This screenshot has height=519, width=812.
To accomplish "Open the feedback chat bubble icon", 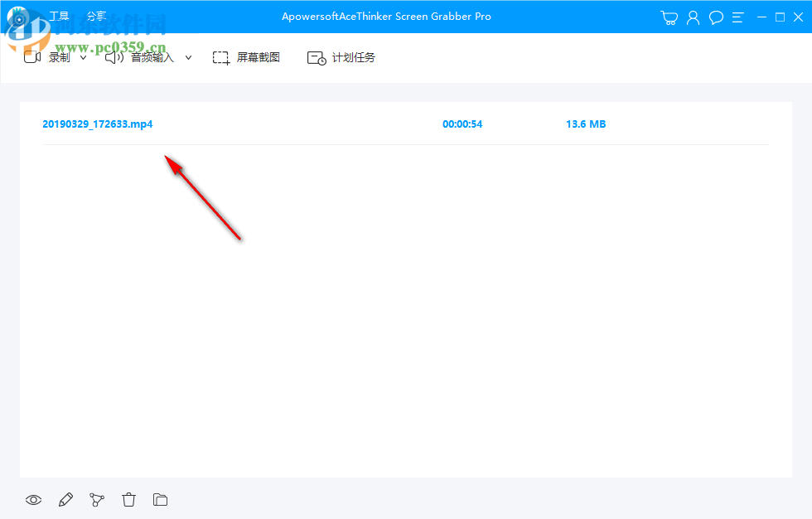I will click(715, 17).
